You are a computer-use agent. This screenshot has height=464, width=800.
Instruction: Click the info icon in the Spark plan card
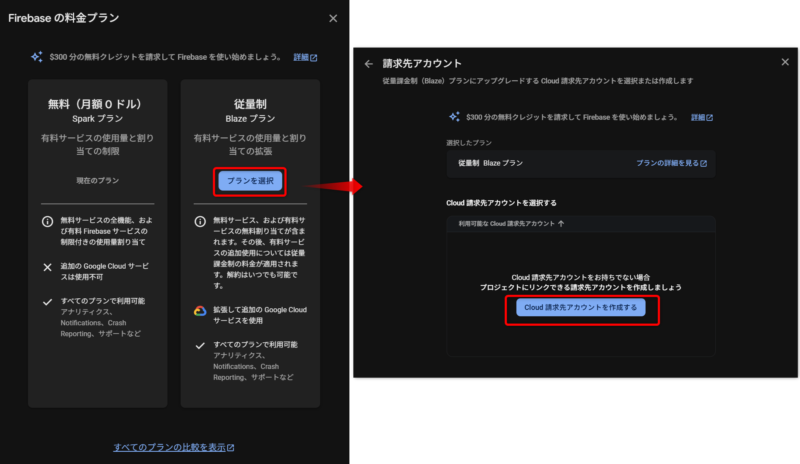coord(47,222)
